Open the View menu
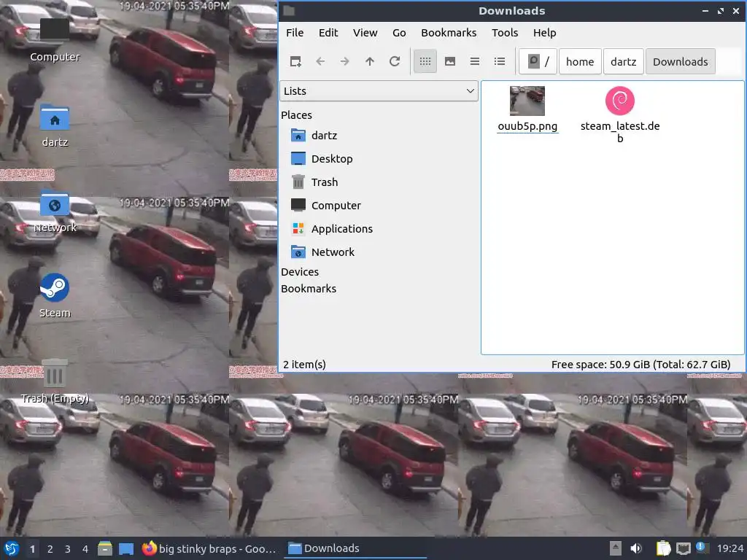Image resolution: width=747 pixels, height=560 pixels. tap(365, 33)
